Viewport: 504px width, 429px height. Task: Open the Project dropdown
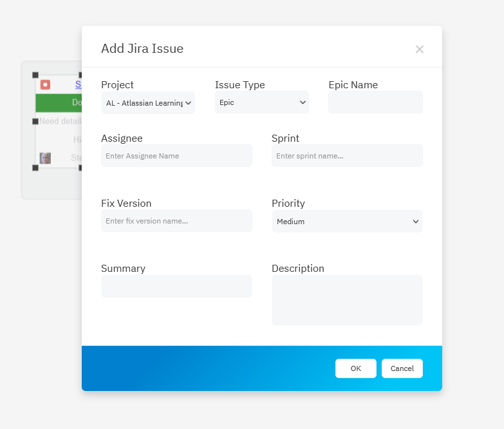pyautogui.click(x=148, y=102)
